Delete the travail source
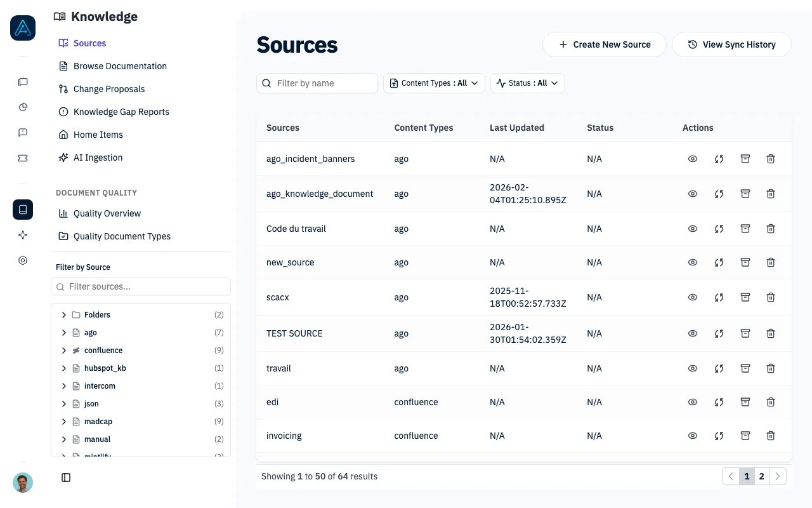The image size is (812, 508). (x=771, y=368)
